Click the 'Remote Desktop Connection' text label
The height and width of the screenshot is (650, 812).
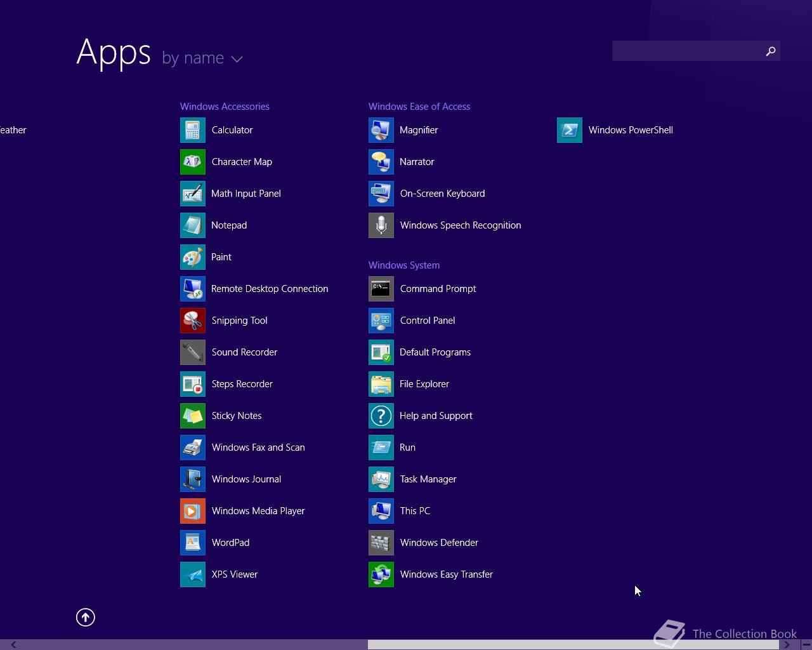[x=270, y=289]
